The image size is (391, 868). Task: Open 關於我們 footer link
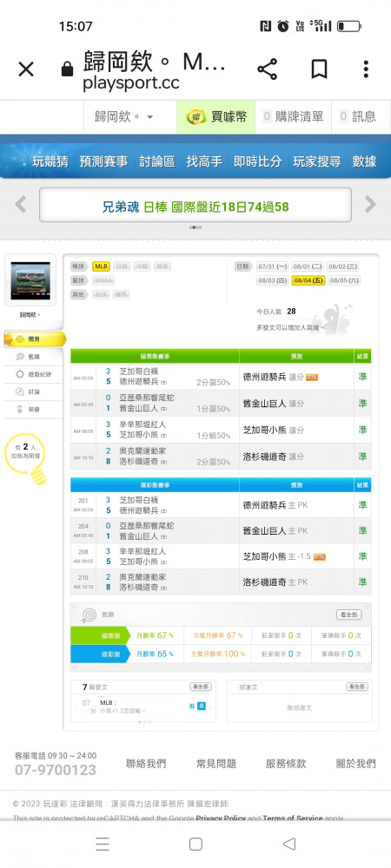coord(355,764)
